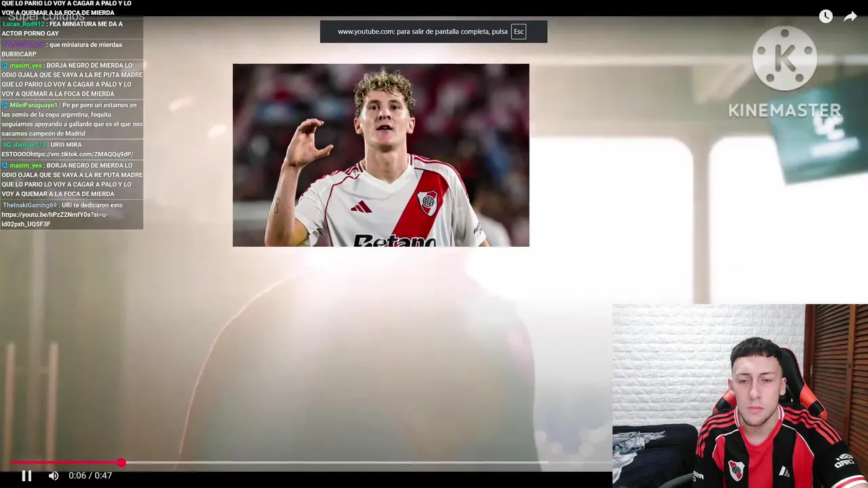The width and height of the screenshot is (868, 488).
Task: Click the River Plate player photo
Action: tap(380, 155)
